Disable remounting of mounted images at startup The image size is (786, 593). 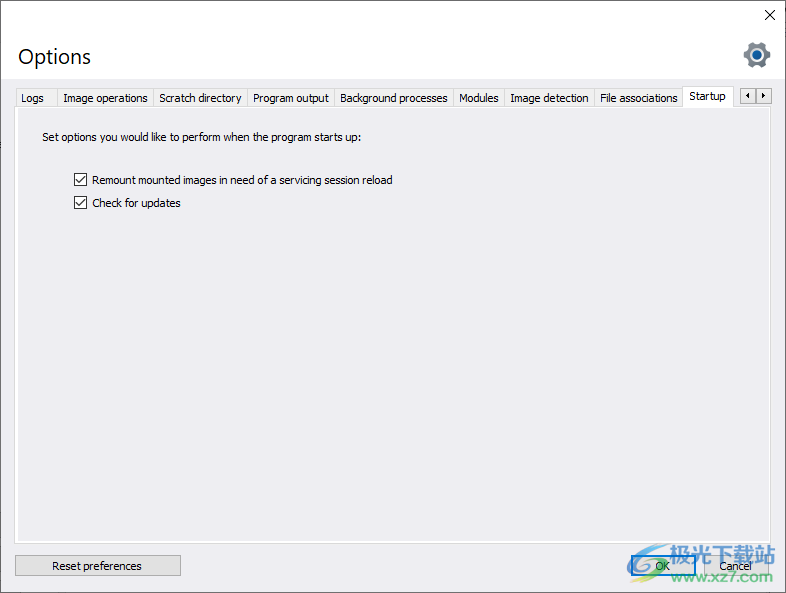[81, 180]
